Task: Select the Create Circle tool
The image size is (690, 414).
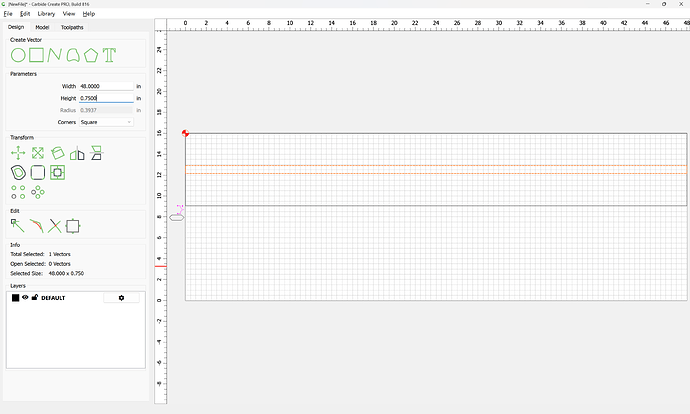Action: click(18, 55)
